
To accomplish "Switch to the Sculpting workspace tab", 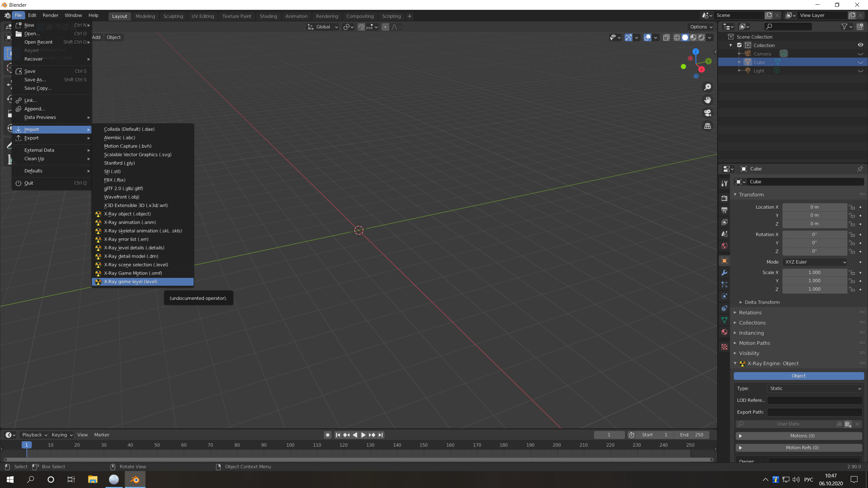I will point(173,16).
